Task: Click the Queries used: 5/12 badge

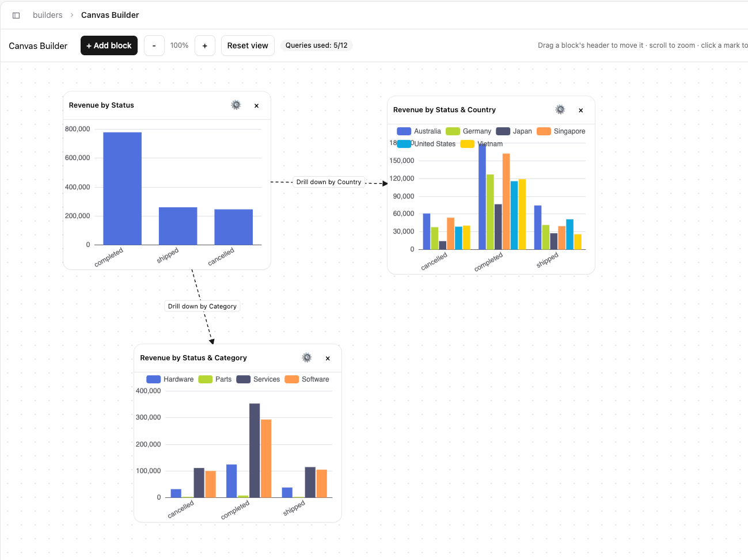Action: pos(317,45)
